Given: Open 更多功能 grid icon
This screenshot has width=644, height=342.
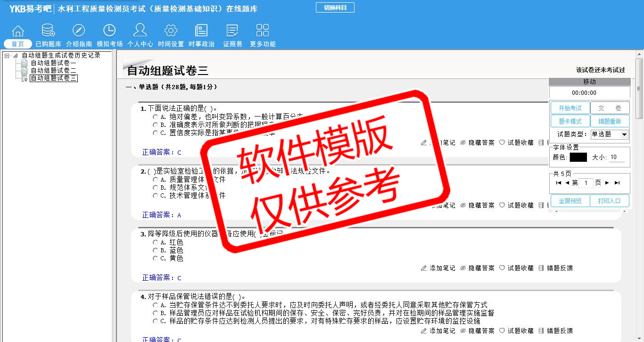Looking at the screenshot, I should 263,31.
